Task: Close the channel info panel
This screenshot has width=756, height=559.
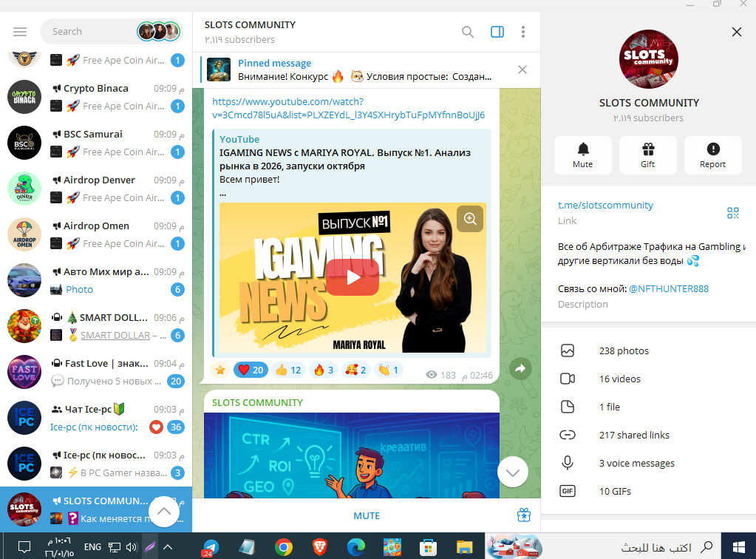Action: (736, 32)
